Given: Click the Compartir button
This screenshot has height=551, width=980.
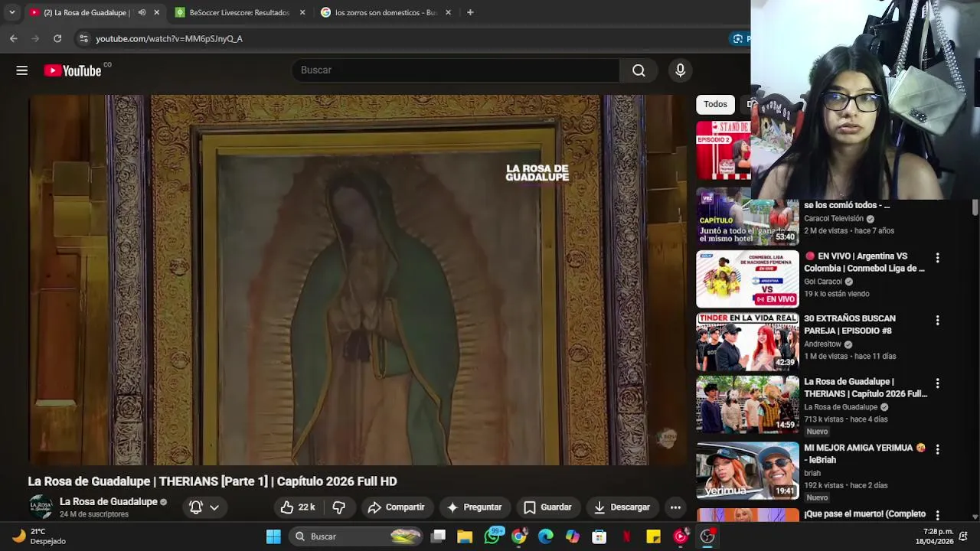Looking at the screenshot, I should tap(396, 507).
